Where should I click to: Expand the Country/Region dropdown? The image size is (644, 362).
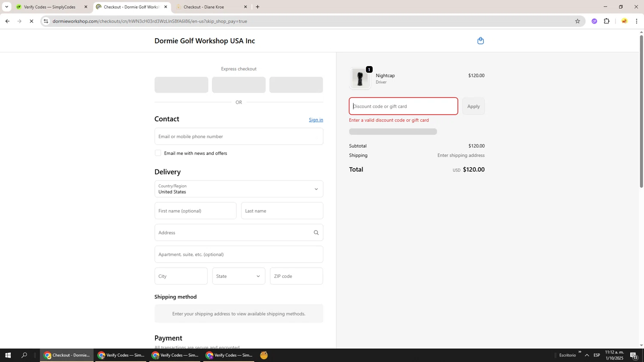(238, 189)
